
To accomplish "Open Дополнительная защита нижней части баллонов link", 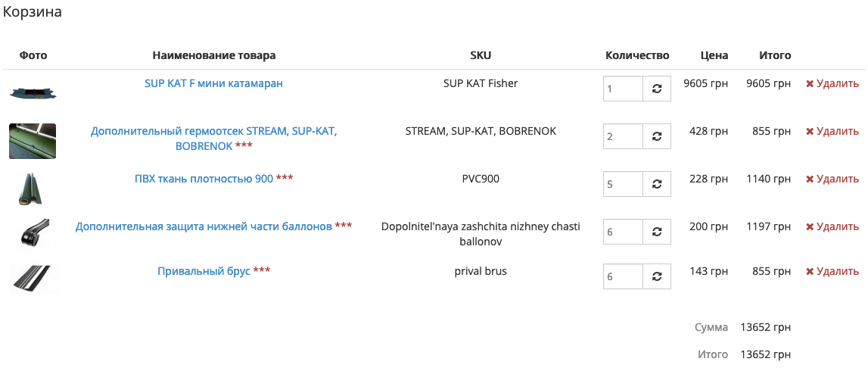I will (x=204, y=226).
